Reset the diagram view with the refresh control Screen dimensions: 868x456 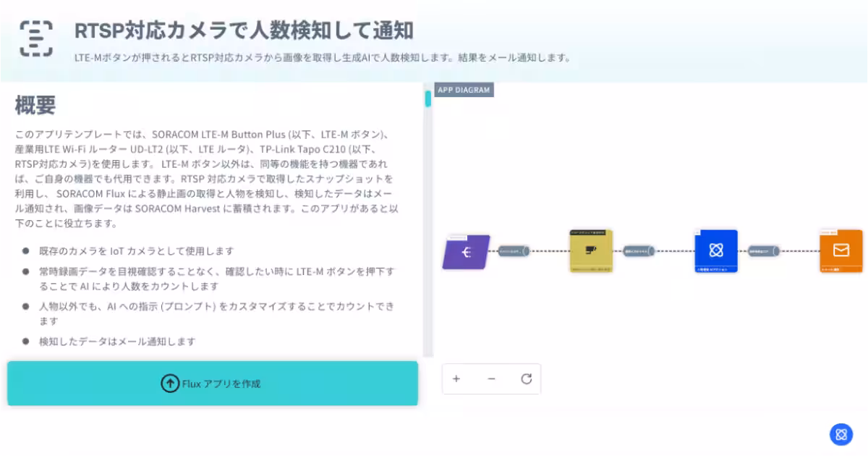pos(527,379)
